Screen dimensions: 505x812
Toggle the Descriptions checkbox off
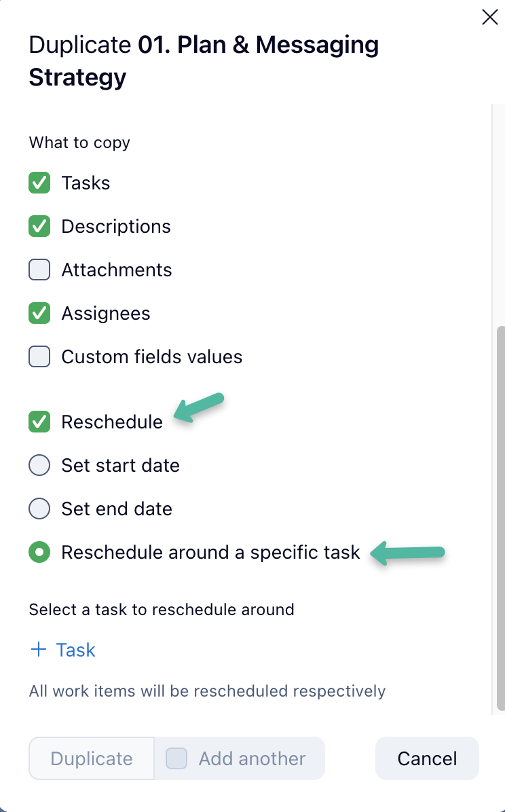point(39,226)
